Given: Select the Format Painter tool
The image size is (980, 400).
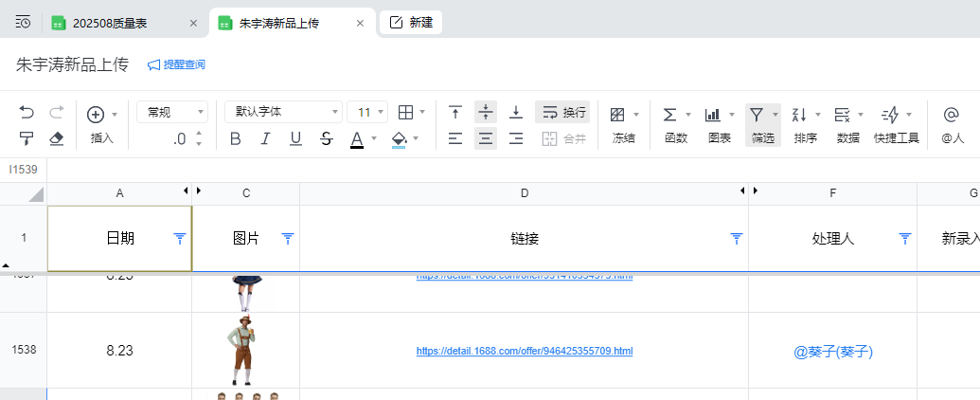Looking at the screenshot, I should pyautogui.click(x=27, y=138).
